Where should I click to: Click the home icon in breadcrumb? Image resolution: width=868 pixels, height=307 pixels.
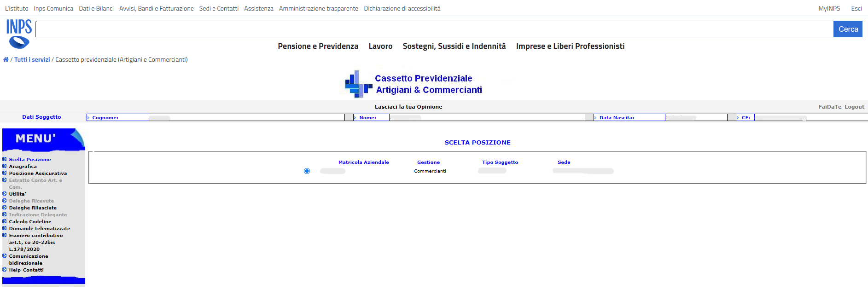[6, 59]
